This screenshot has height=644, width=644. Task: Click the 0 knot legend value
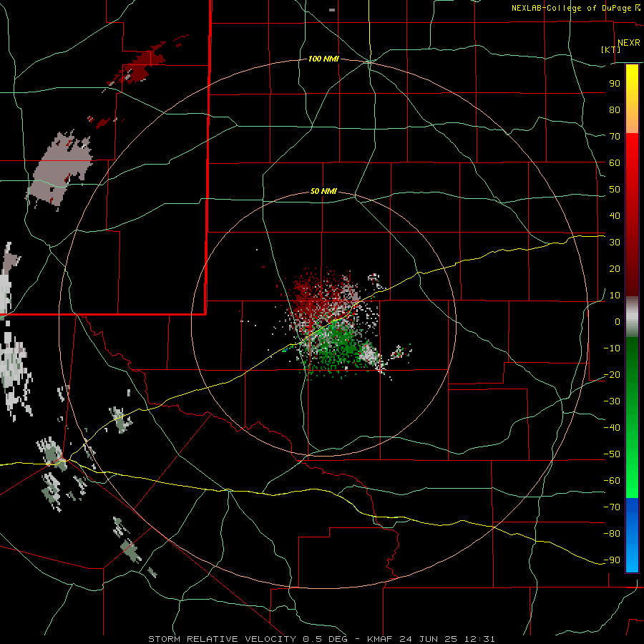click(x=618, y=322)
